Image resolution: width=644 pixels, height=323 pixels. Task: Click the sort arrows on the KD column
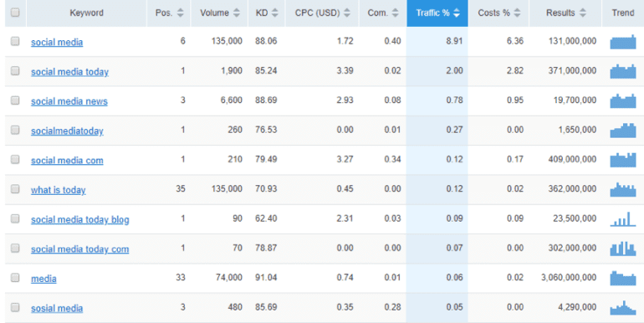pyautogui.click(x=275, y=13)
